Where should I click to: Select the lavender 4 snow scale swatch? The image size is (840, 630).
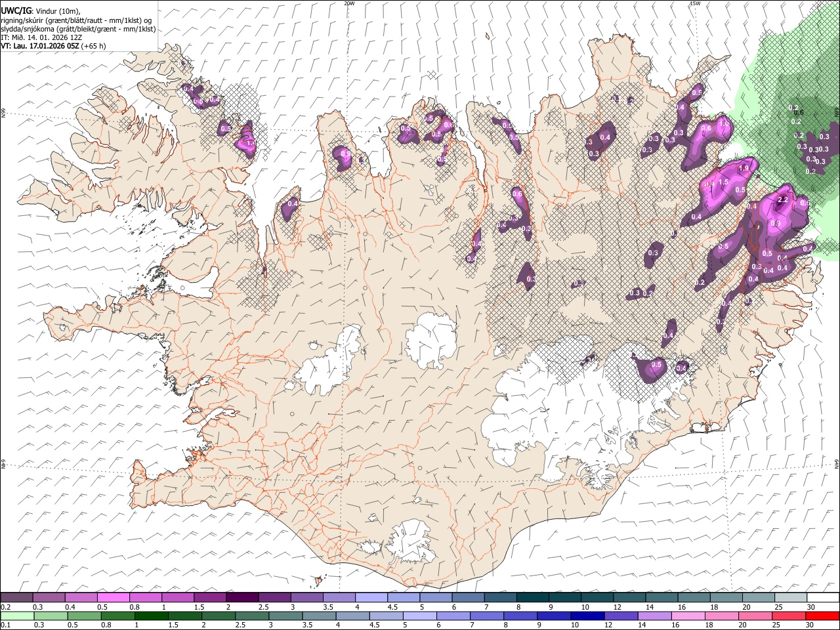(371, 598)
